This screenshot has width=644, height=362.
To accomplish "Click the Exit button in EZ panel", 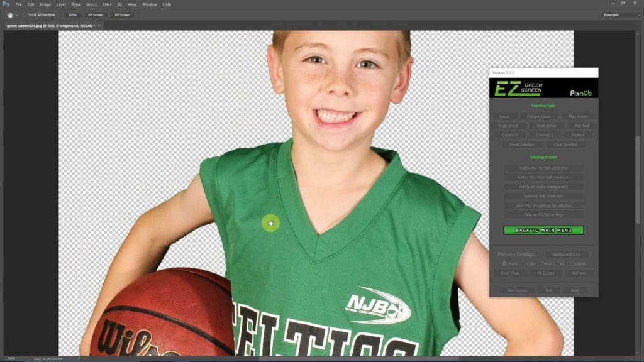I will 548,290.
